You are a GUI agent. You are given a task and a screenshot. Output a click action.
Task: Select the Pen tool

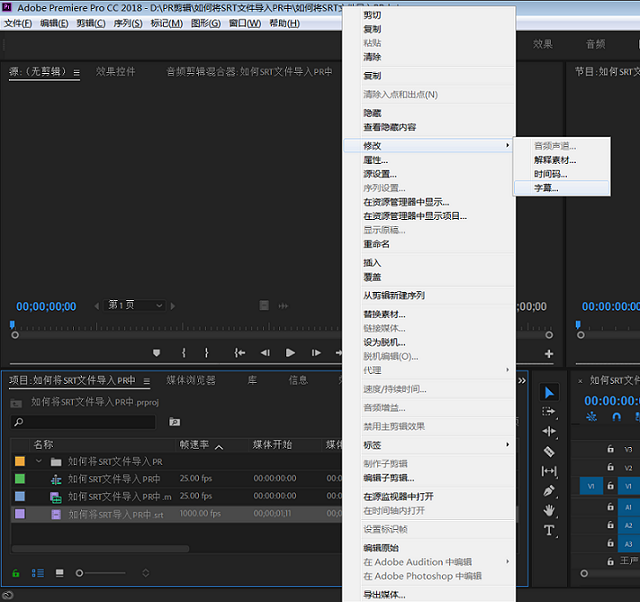(549, 491)
